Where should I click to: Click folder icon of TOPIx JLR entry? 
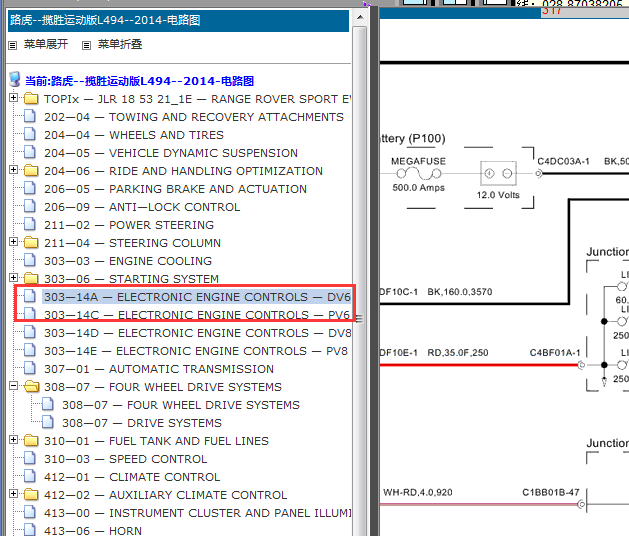coord(31,98)
